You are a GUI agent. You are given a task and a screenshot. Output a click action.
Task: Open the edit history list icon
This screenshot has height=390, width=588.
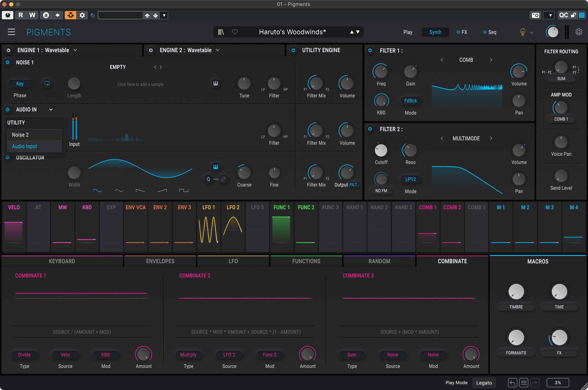pyautogui.click(x=524, y=383)
